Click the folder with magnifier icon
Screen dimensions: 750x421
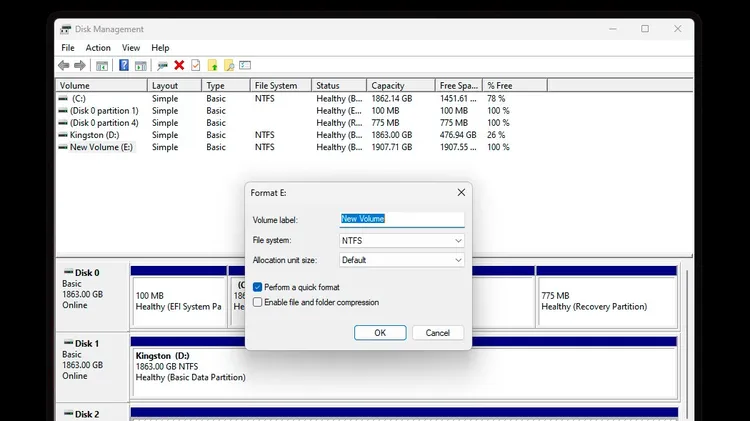[x=229, y=65]
